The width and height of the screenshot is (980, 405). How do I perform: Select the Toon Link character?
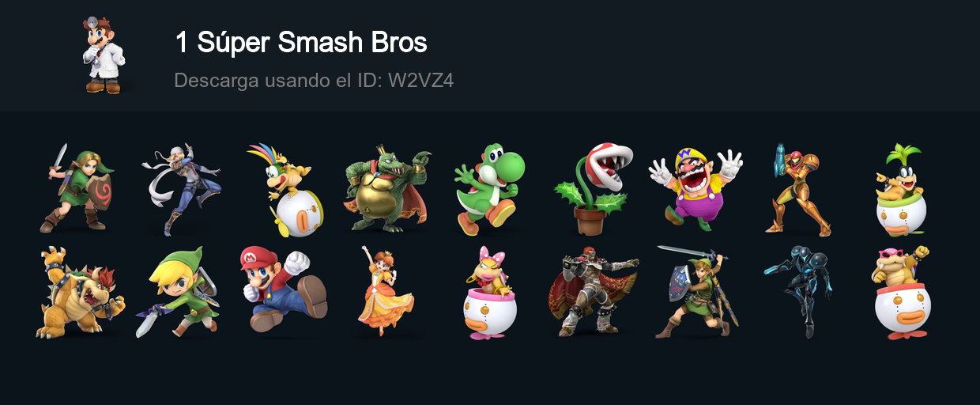179,292
